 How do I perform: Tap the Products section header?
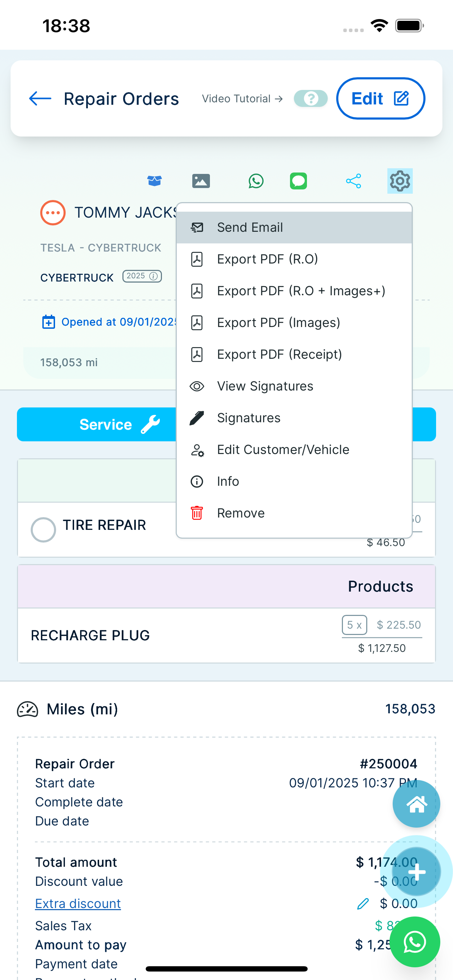(226, 586)
